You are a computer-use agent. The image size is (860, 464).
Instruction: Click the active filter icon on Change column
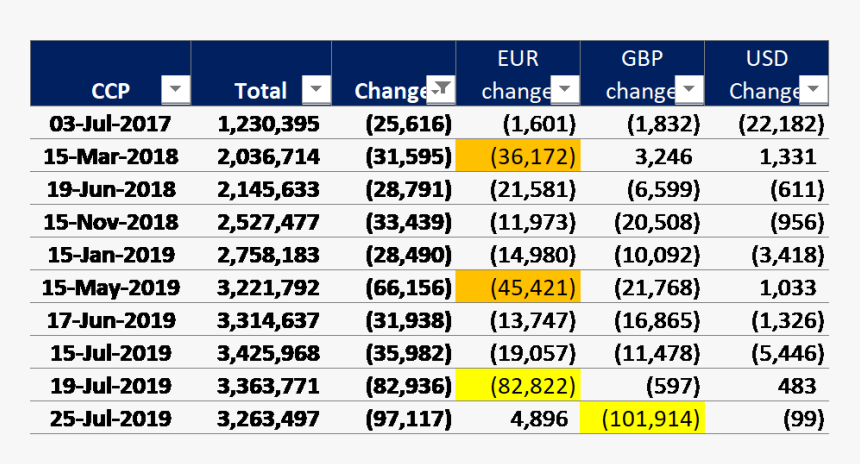tap(441, 90)
